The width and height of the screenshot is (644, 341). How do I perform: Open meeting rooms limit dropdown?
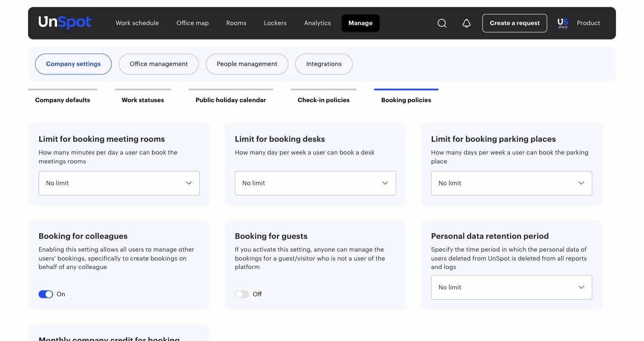point(119,183)
